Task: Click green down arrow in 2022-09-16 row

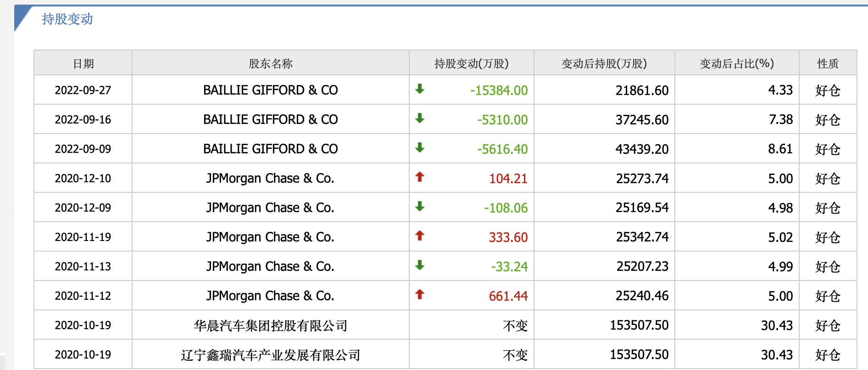Action: click(419, 118)
